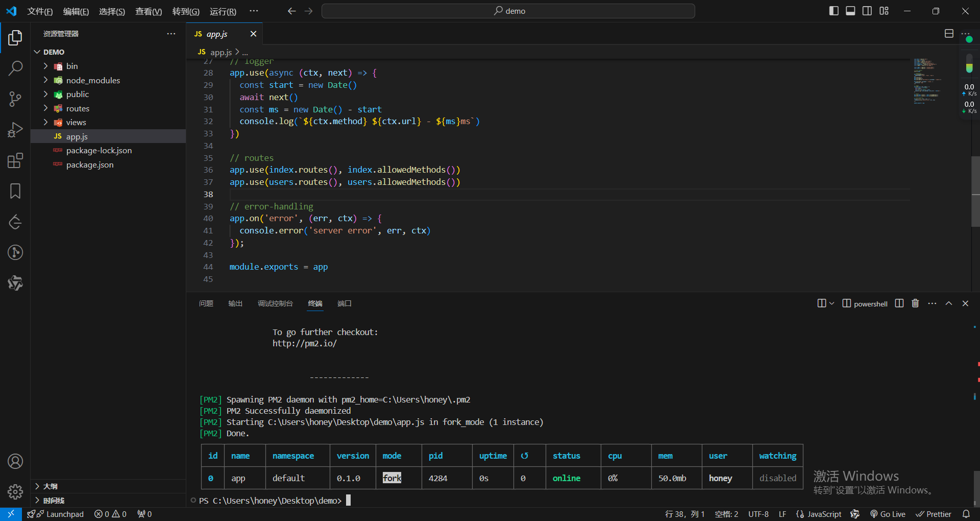Open the Manage gear menu

coord(15,492)
